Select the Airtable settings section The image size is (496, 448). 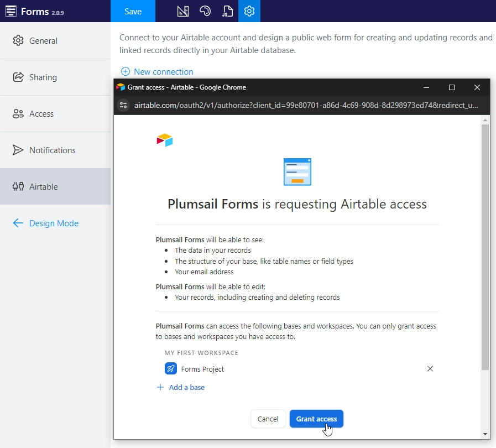point(55,186)
